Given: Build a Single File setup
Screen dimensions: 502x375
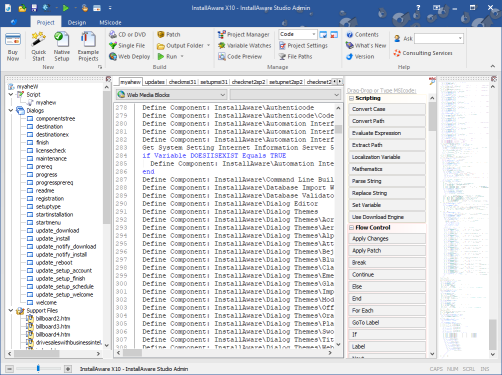Looking at the screenshot, I should 127,45.
